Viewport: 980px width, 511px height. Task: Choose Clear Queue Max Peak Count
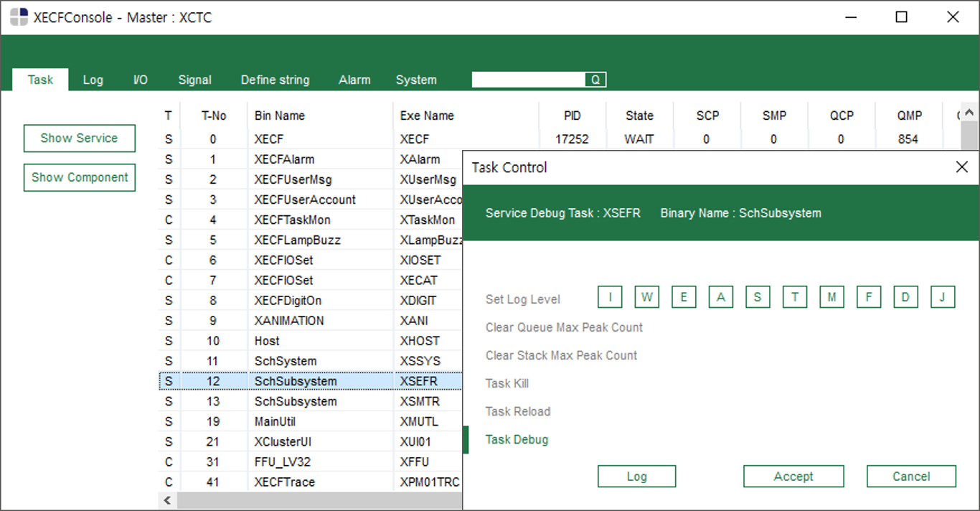tap(564, 327)
